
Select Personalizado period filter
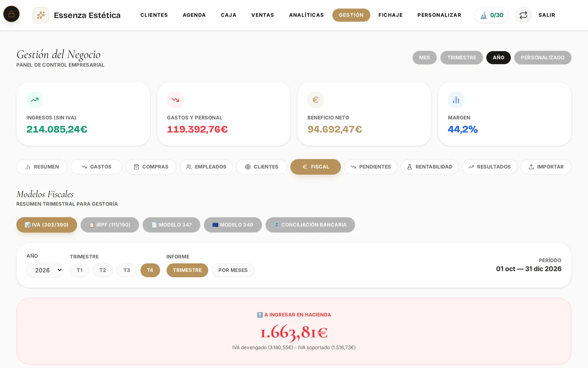coord(543,58)
